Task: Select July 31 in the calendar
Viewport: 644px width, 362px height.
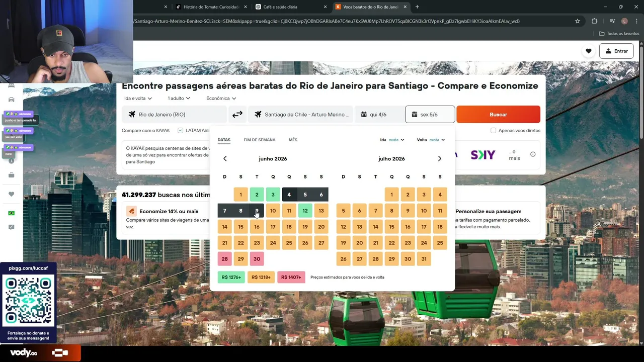Action: point(424,259)
